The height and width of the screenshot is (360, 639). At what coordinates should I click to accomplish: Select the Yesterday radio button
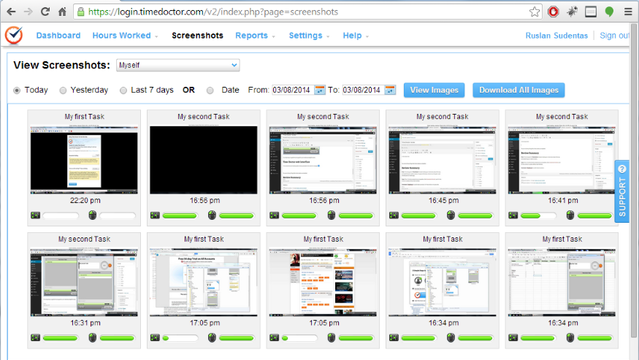(x=63, y=91)
